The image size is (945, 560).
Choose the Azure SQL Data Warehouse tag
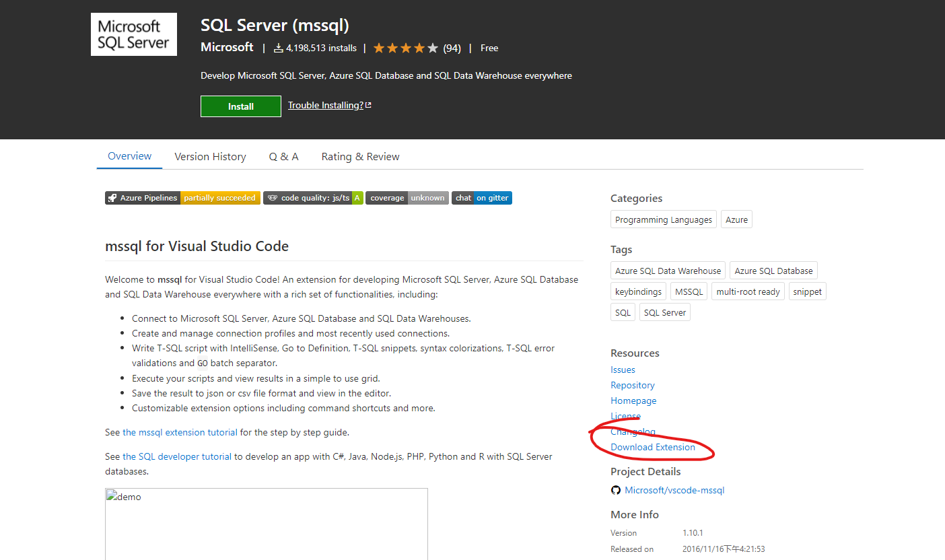click(x=668, y=271)
